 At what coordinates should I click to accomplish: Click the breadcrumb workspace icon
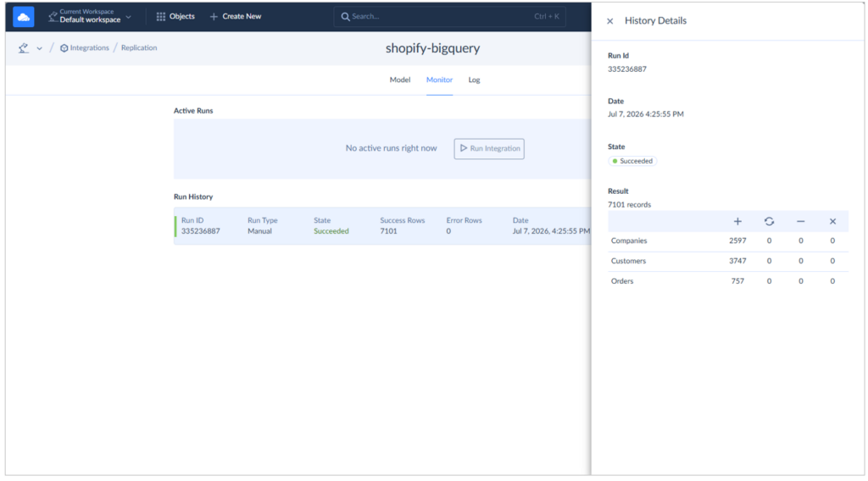[23, 48]
